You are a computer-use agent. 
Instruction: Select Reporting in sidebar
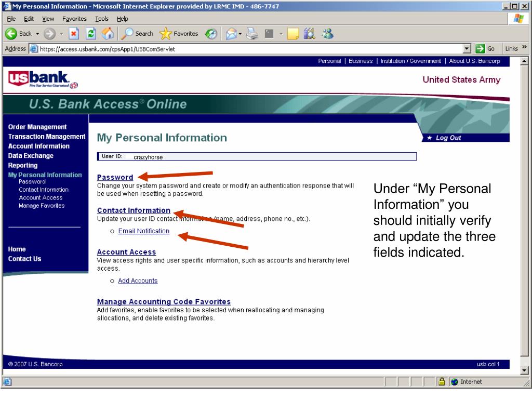point(23,165)
